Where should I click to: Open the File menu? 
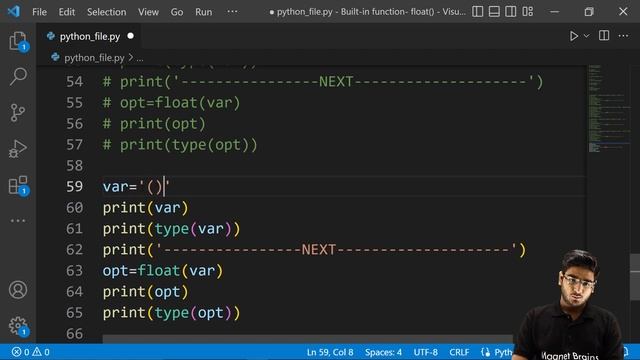point(39,12)
